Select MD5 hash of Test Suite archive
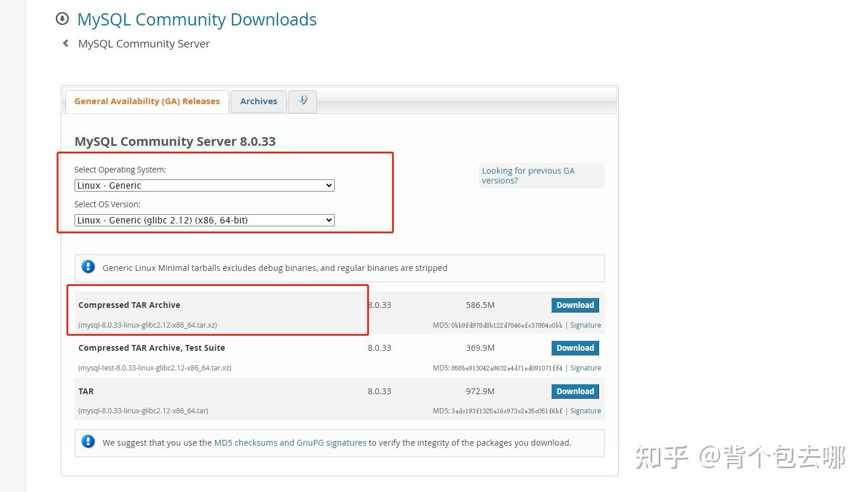The height and width of the screenshot is (492, 868). [x=507, y=368]
